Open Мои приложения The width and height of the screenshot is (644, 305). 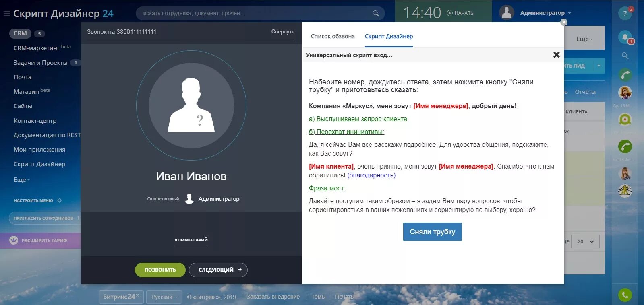coord(39,150)
